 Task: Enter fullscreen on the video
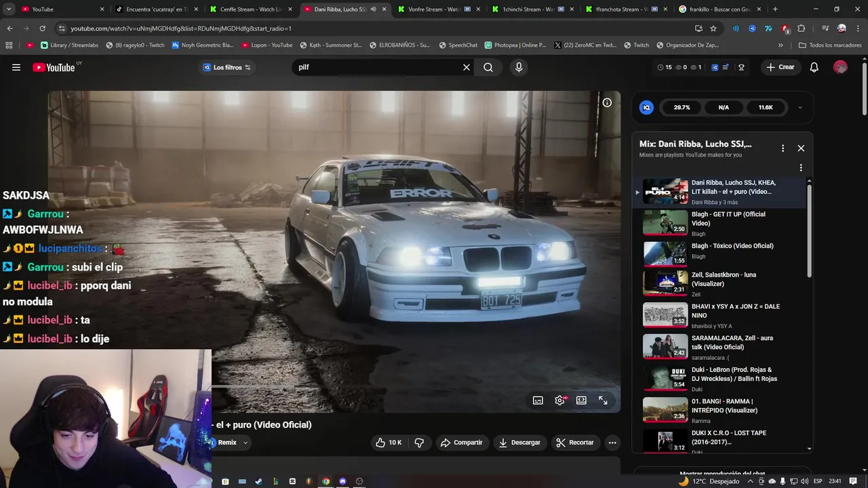[603, 401]
